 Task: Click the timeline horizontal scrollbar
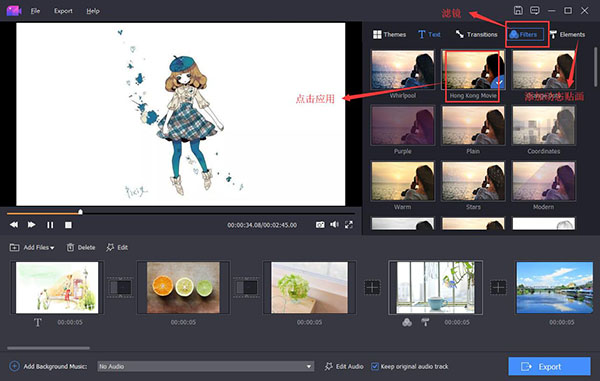pos(49,348)
